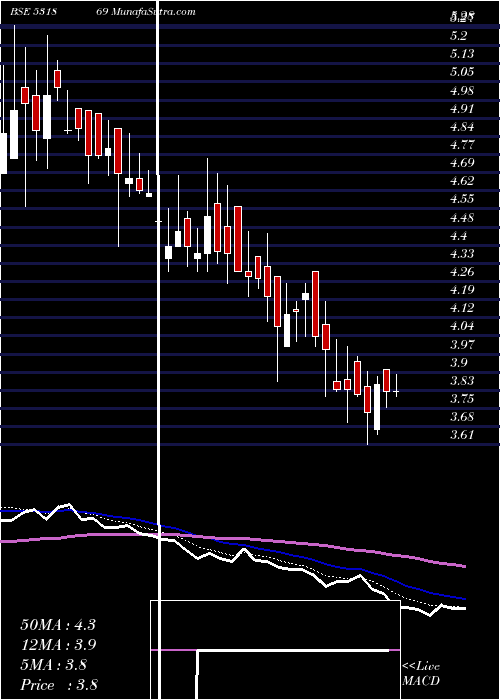Select the 4.19 price axis label

(462, 290)
